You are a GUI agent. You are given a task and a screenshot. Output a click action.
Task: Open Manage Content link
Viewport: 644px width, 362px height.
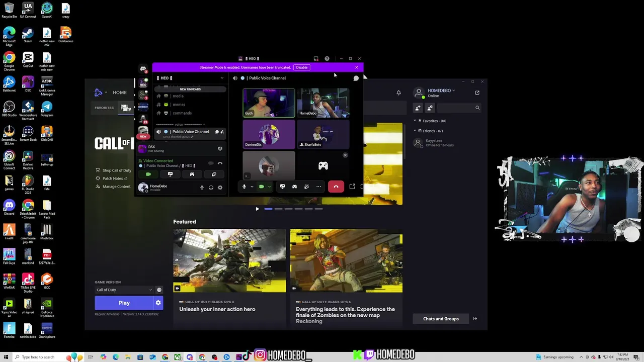116,187
